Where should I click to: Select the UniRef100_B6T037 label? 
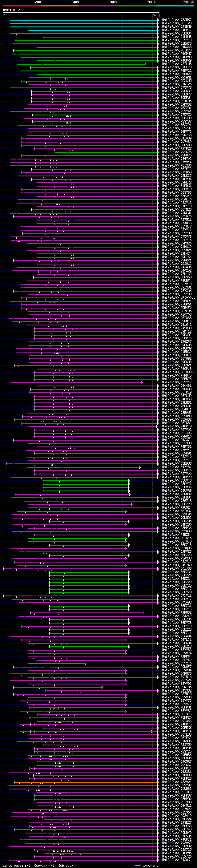pyautogui.click(x=177, y=511)
